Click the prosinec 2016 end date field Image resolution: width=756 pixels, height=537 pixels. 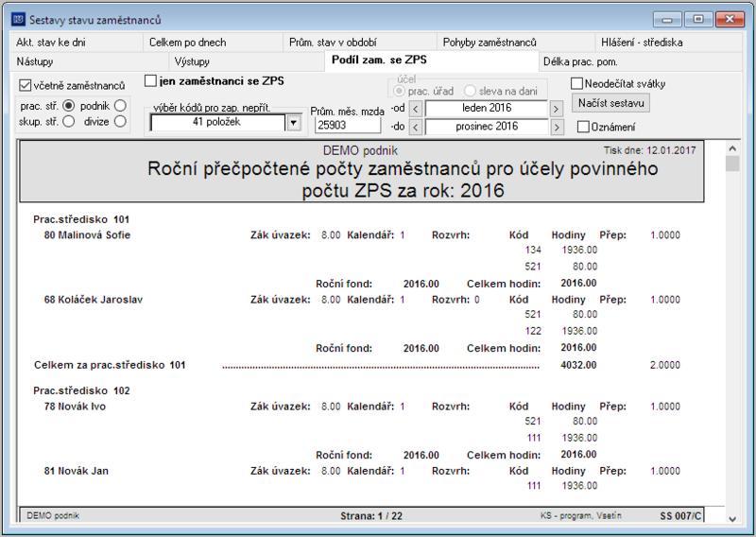coord(487,127)
